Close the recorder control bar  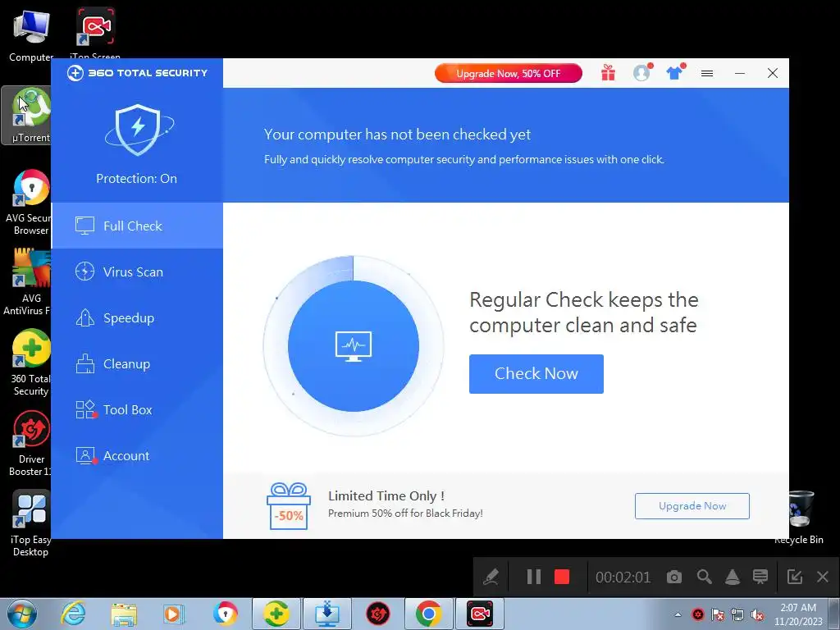823,577
